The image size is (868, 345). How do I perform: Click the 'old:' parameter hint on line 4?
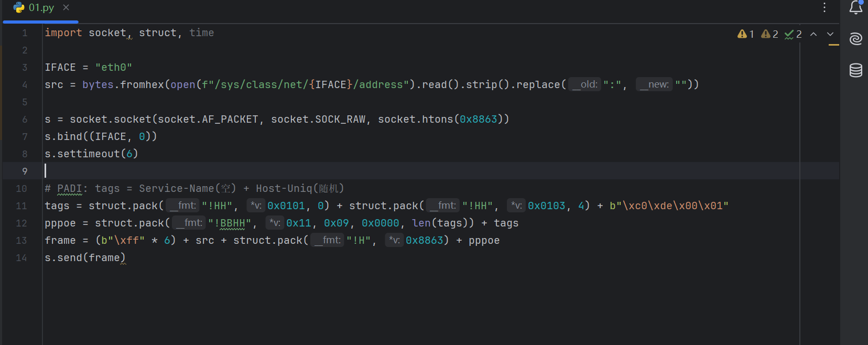coord(584,84)
